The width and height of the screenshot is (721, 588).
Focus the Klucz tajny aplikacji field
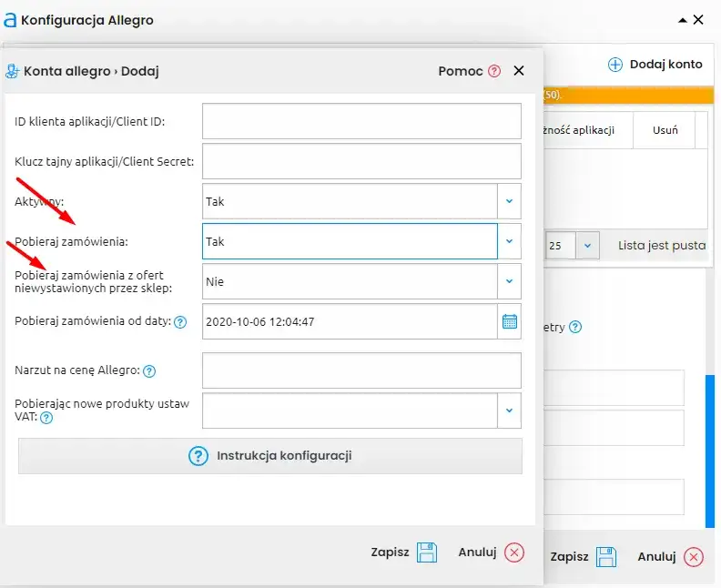coord(361,161)
